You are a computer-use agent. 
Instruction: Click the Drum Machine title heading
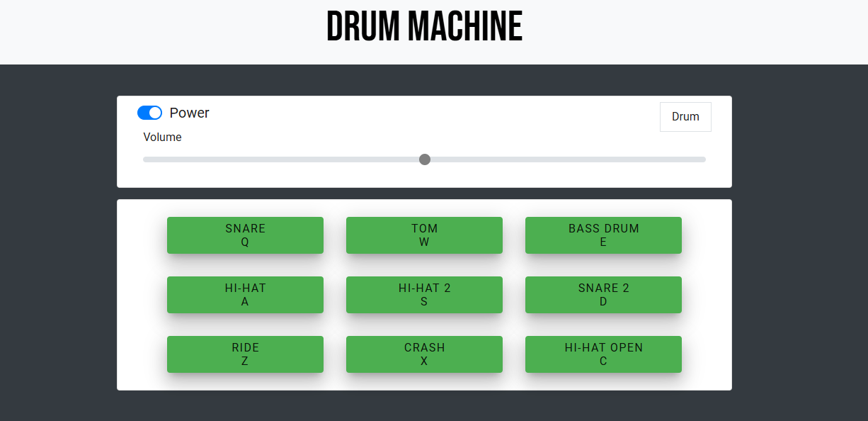tap(424, 28)
